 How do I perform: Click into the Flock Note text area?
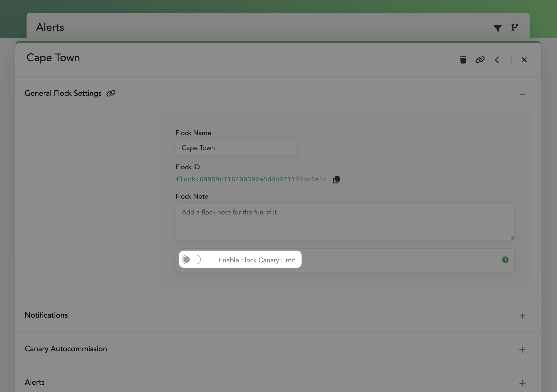[344, 222]
